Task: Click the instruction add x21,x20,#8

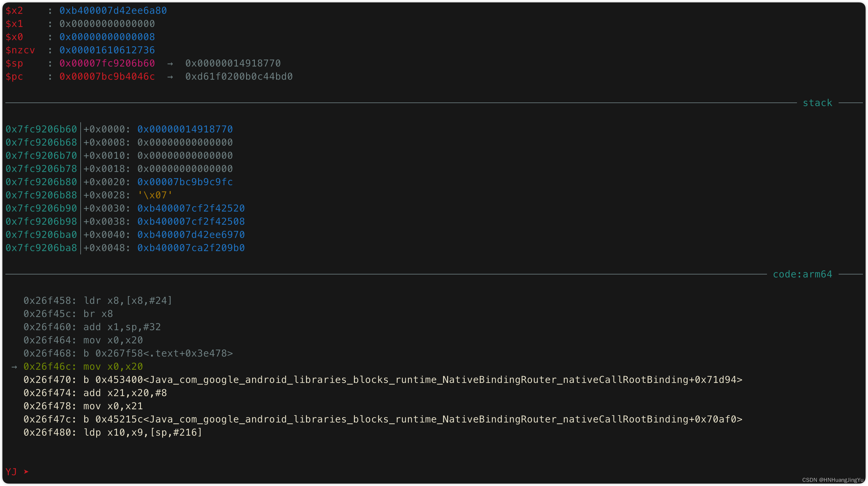Action: (125, 393)
